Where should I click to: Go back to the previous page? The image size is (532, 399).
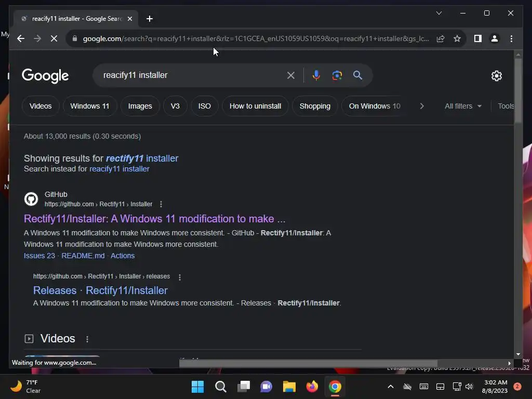click(x=21, y=38)
